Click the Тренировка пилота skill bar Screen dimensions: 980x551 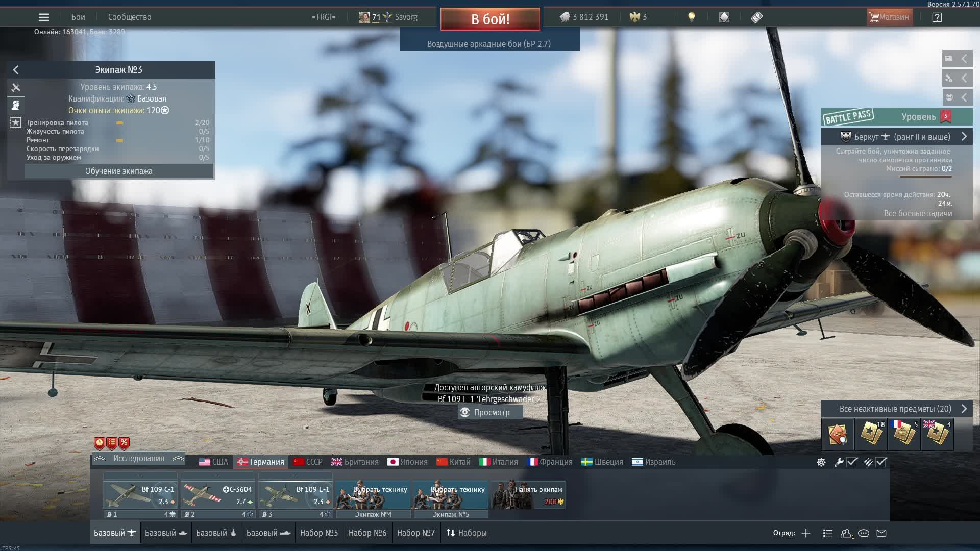pos(119,123)
